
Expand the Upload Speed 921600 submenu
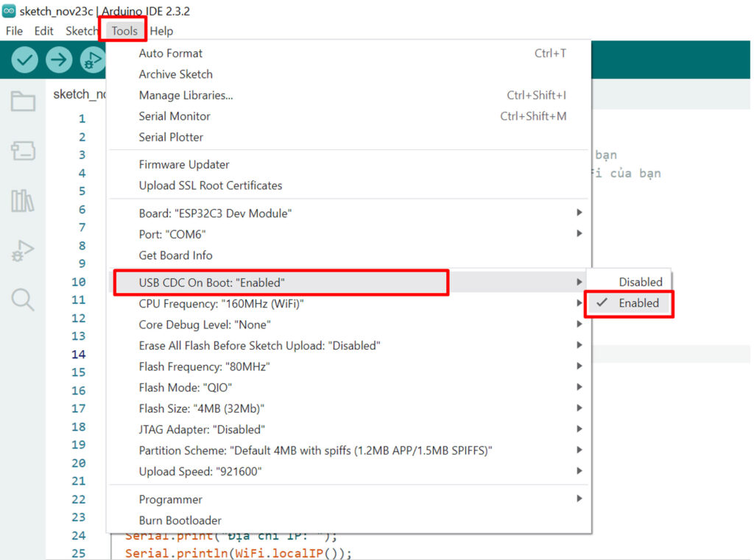click(200, 471)
